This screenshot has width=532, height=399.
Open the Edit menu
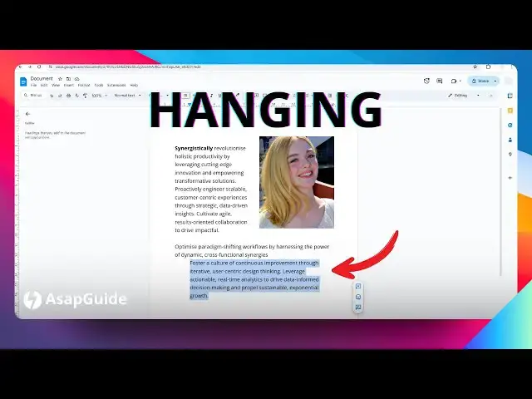point(44,85)
